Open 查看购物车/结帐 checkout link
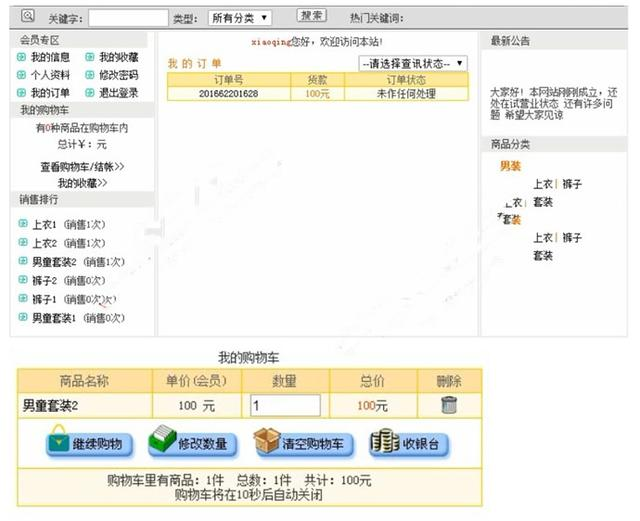The width and height of the screenshot is (640, 521). [82, 167]
